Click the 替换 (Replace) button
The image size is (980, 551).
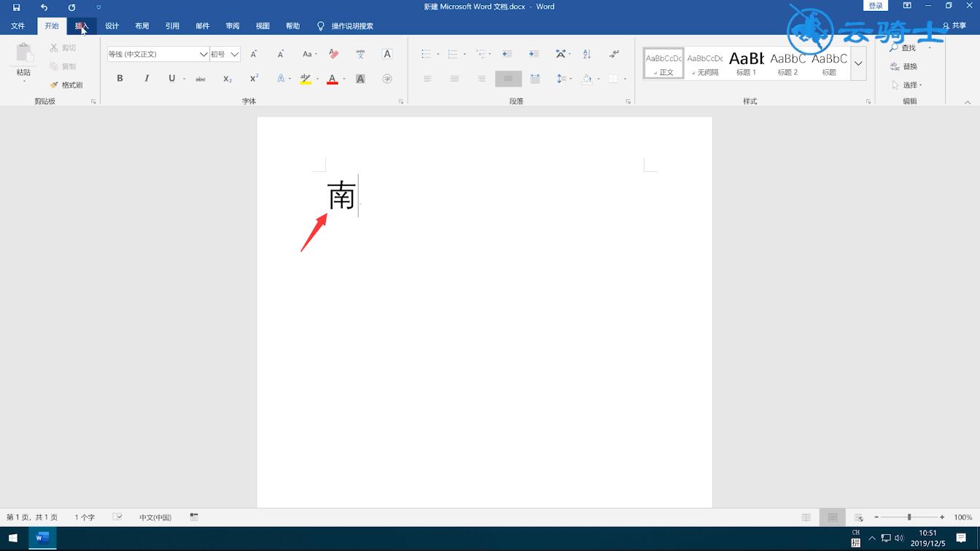tap(904, 66)
